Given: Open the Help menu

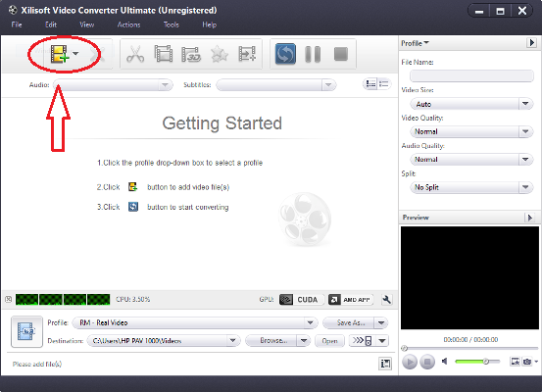Looking at the screenshot, I should point(209,24).
